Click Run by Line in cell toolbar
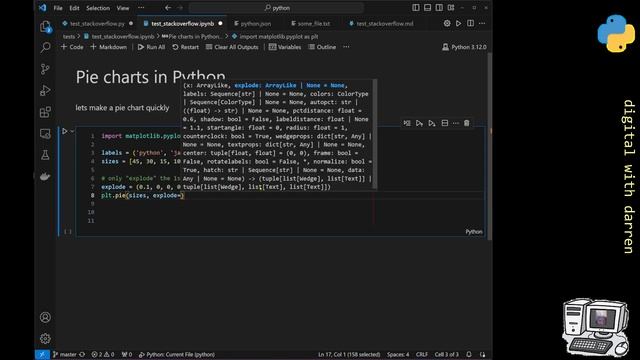This screenshot has height=360, width=640. [x=407, y=123]
